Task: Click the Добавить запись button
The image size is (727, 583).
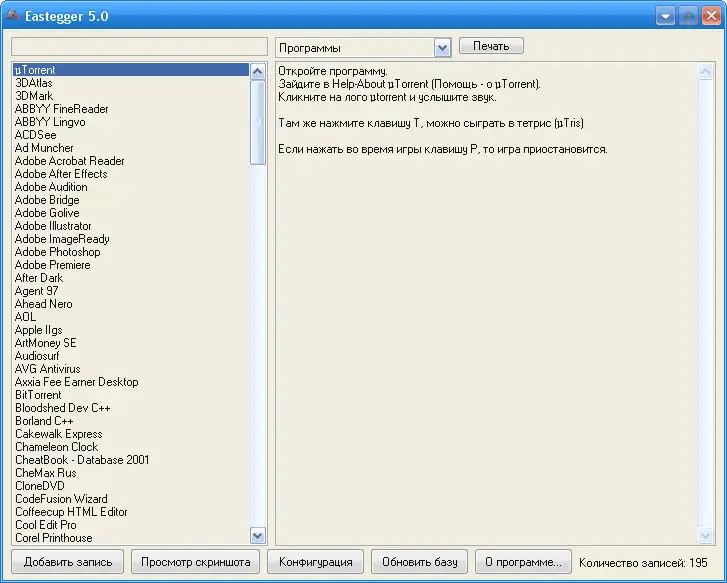Action: click(68, 562)
